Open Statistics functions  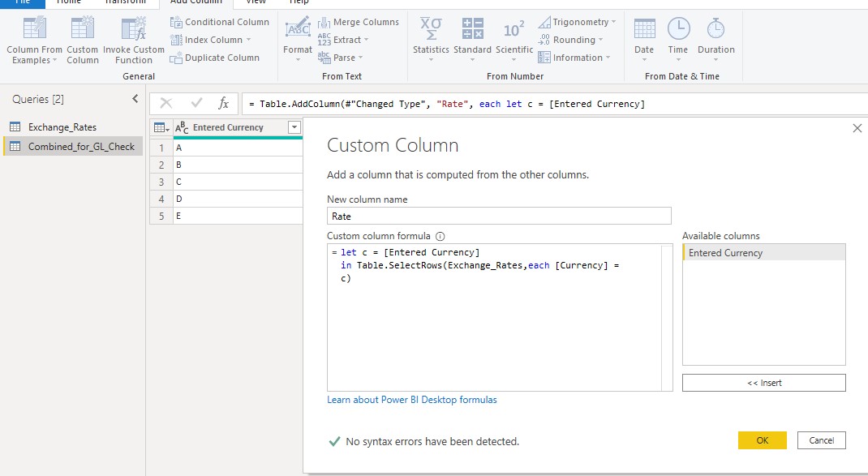click(431, 40)
